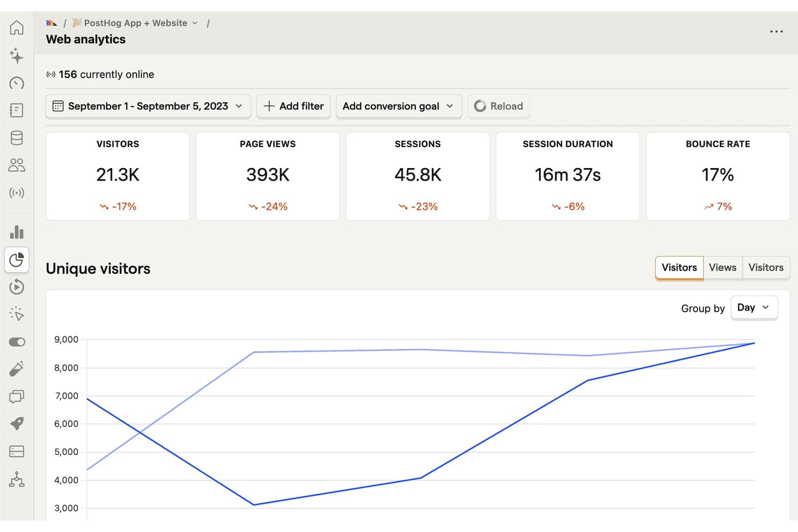
Task: Click the BOUNCE RATE card
Action: 718,176
